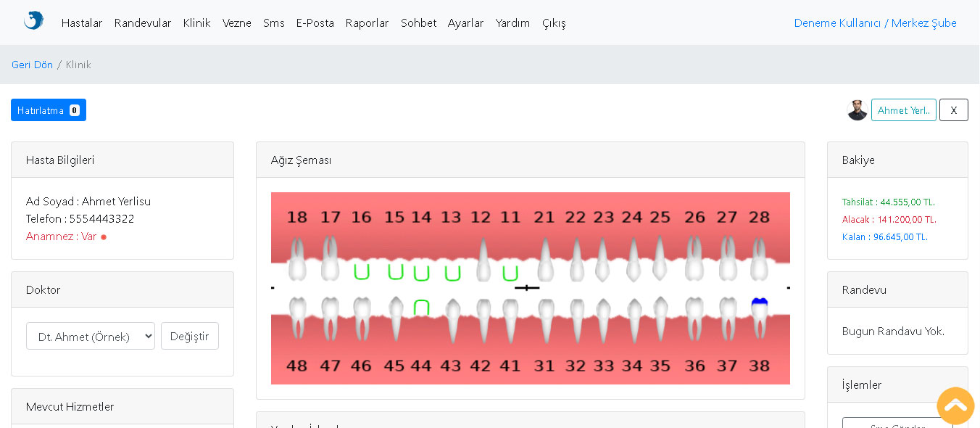Select the green marker at tooth 16

coord(361,272)
